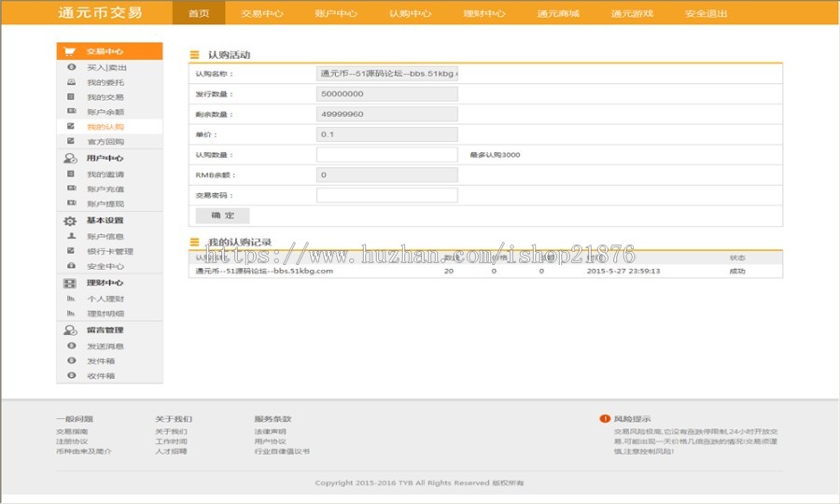Click the chart icon next to 个人理财

(x=71, y=299)
